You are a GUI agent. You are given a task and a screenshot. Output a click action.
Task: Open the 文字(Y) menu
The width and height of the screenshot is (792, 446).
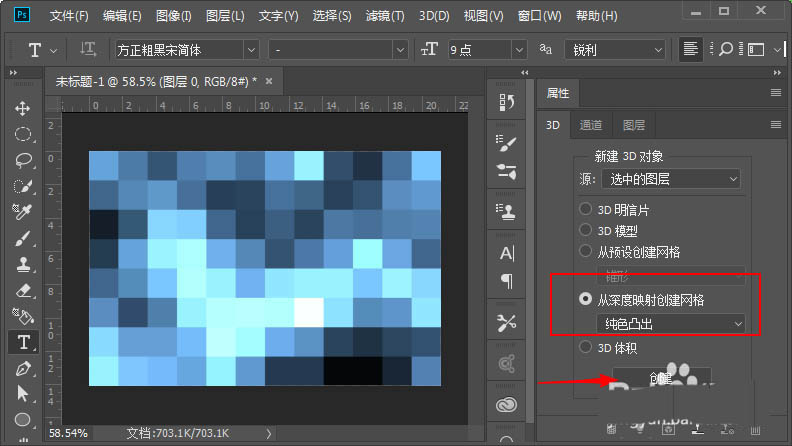click(x=278, y=16)
